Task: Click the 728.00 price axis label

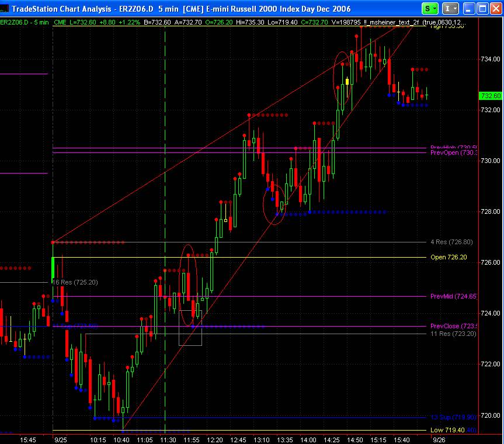Action: point(490,211)
